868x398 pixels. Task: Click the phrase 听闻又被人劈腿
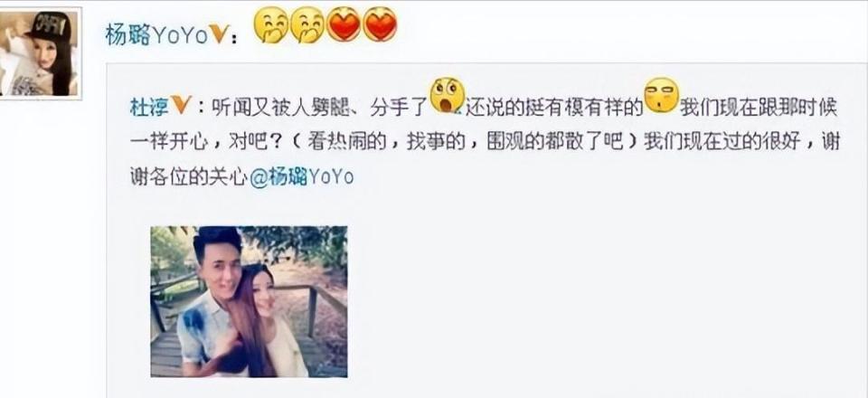tap(280, 107)
